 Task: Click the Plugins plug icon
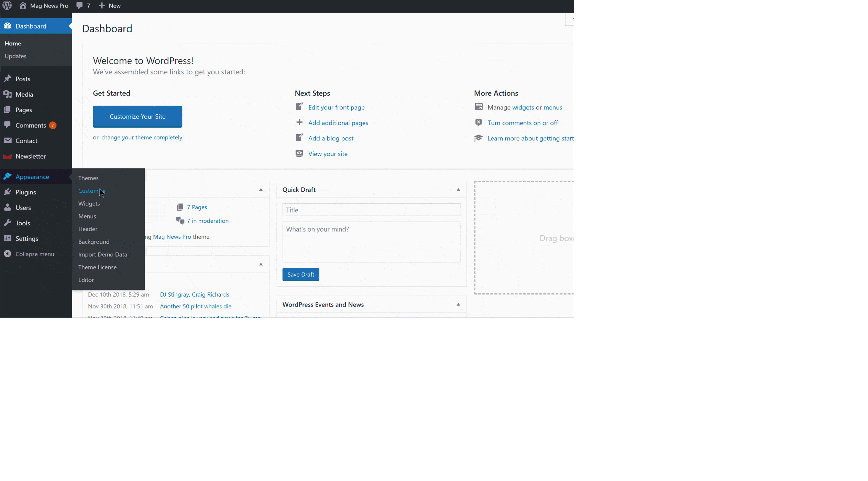pos(8,192)
